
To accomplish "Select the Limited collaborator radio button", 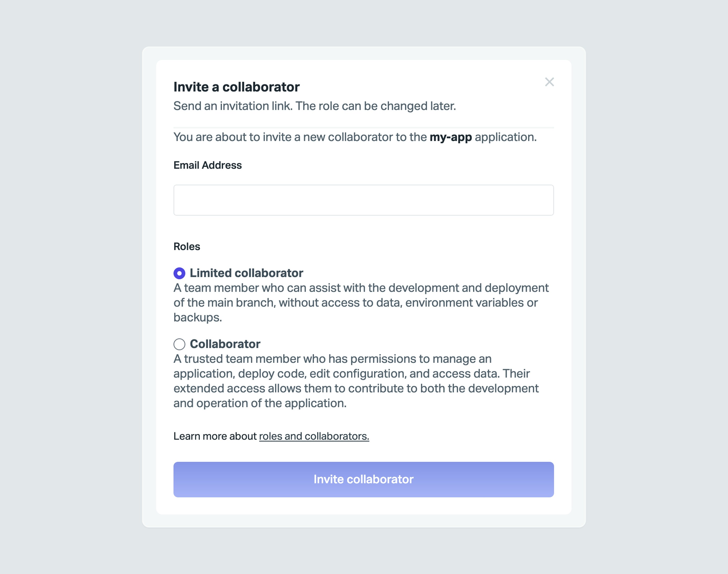I will pyautogui.click(x=179, y=273).
